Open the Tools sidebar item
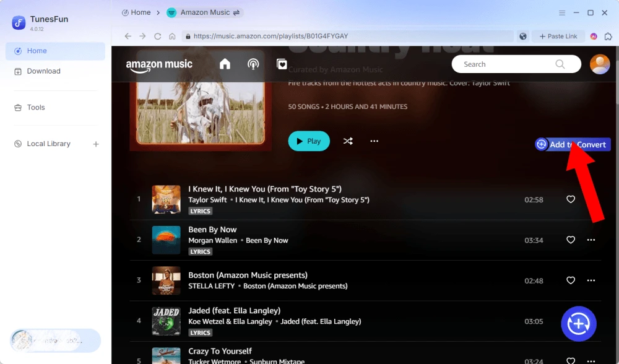The image size is (619, 364). coord(55,107)
